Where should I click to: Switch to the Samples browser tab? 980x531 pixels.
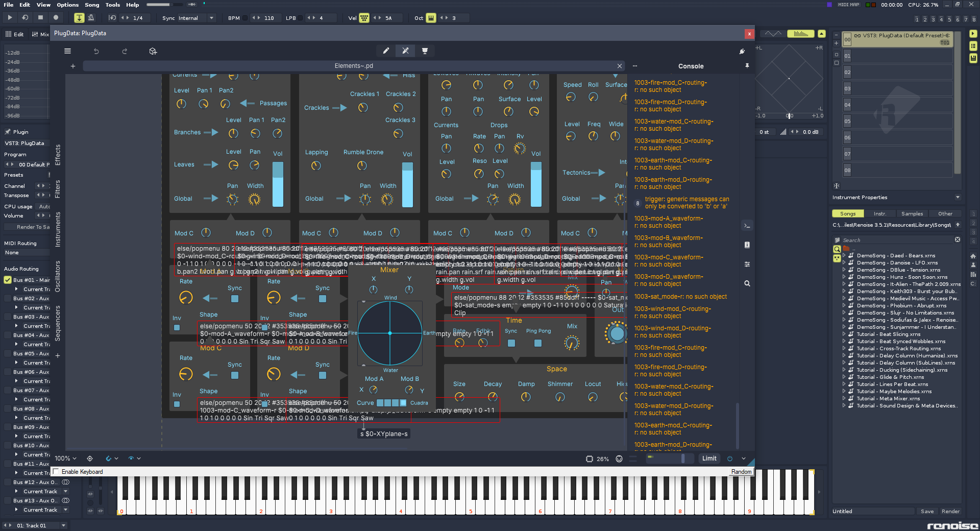(x=912, y=214)
